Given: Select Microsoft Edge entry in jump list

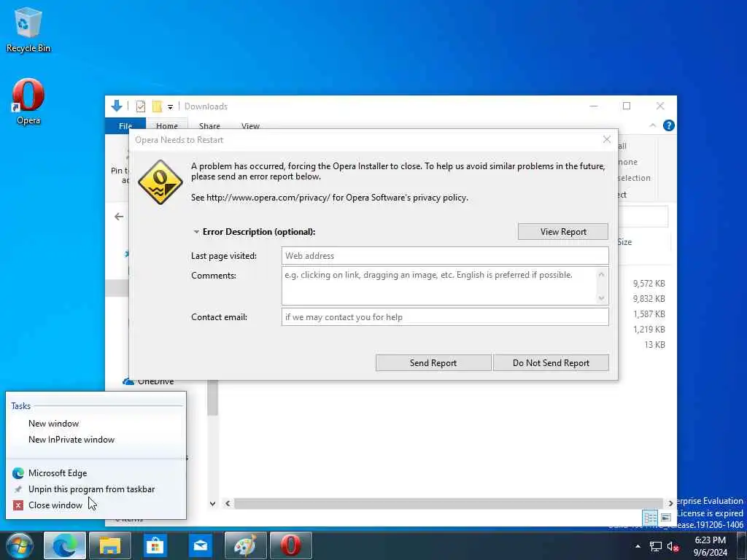Looking at the screenshot, I should (58, 472).
